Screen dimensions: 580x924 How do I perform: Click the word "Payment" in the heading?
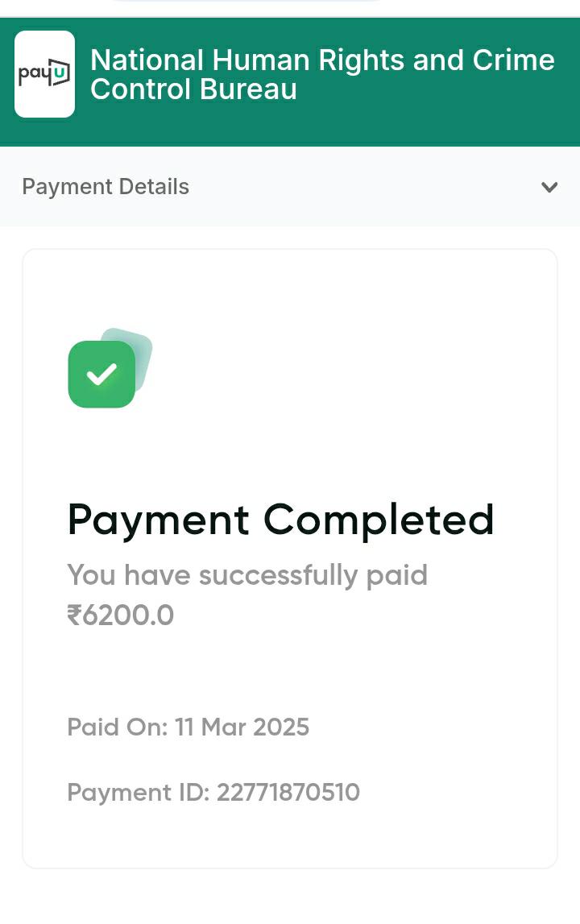159,520
